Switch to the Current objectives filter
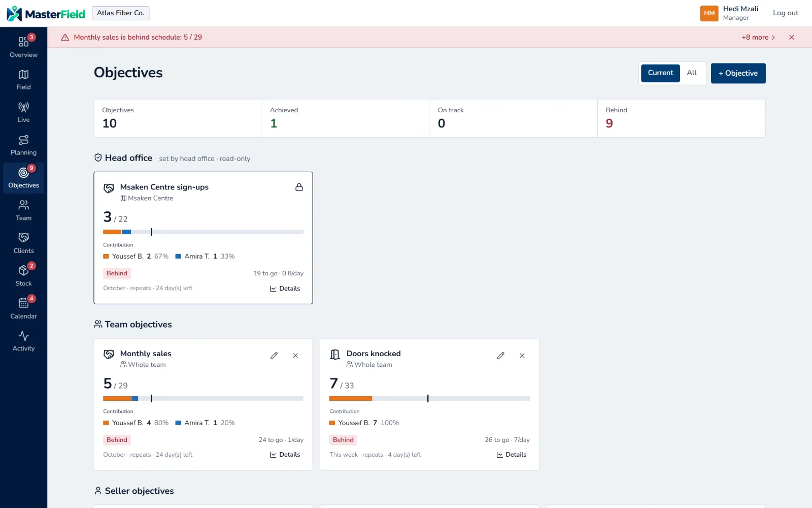 (x=660, y=73)
